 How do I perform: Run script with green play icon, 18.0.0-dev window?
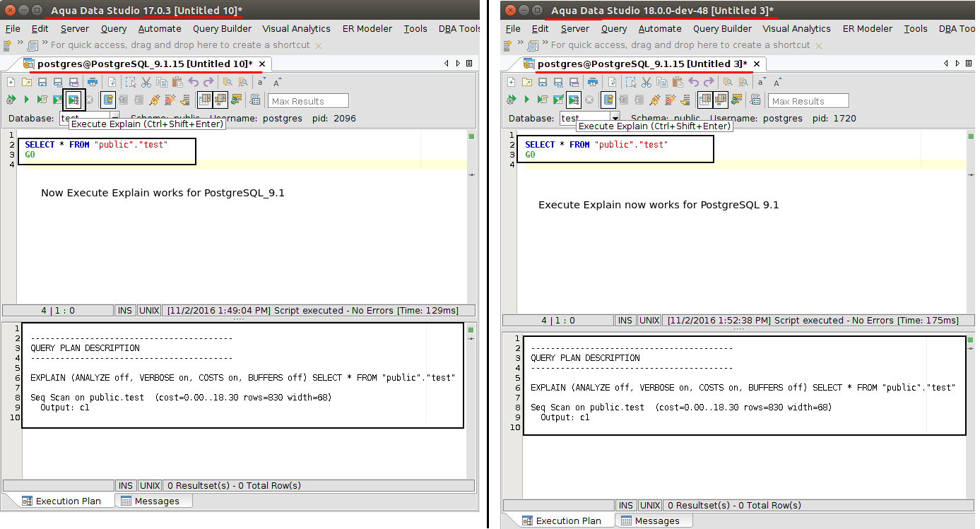(527, 100)
